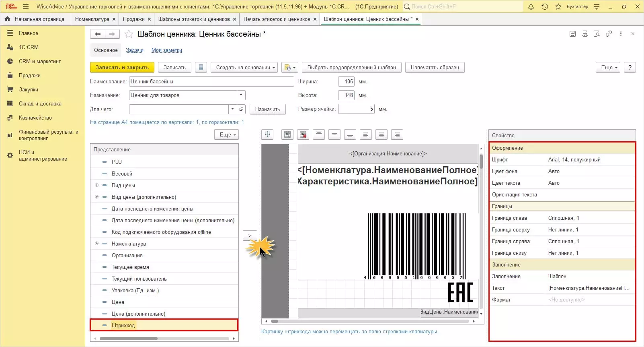This screenshot has height=347, width=644.
Task: Open the Назначение dropdown list
Action: pos(241,95)
